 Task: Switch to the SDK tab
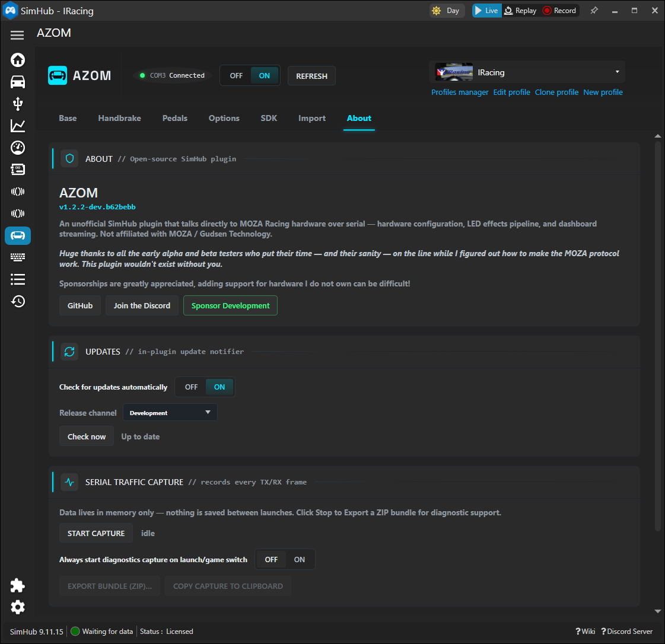coord(269,118)
